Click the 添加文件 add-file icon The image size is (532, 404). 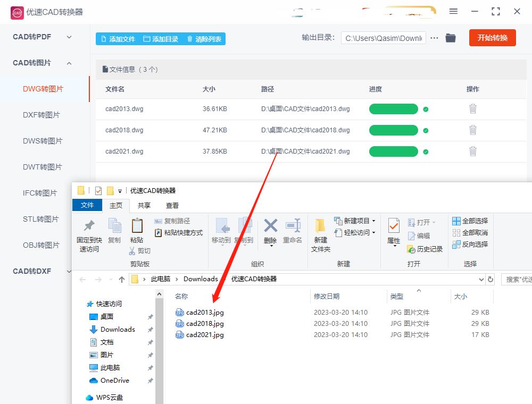tap(104, 38)
